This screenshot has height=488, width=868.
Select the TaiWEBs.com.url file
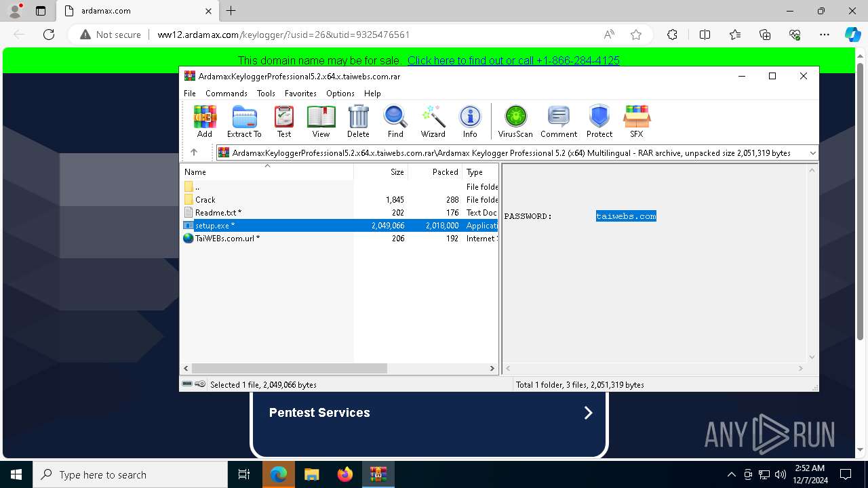[x=340, y=239]
